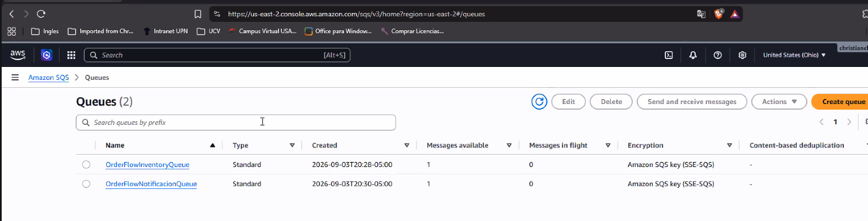Click the 2026-09-03T20:30-05:00 created date
This screenshot has width=868, height=221.
tap(352, 184)
